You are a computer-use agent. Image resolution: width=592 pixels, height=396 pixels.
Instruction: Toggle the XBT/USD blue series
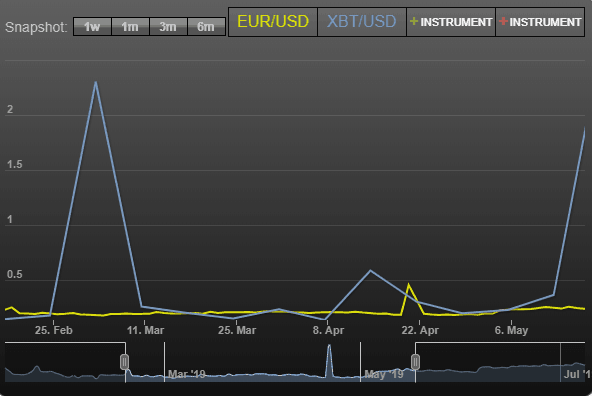(362, 22)
